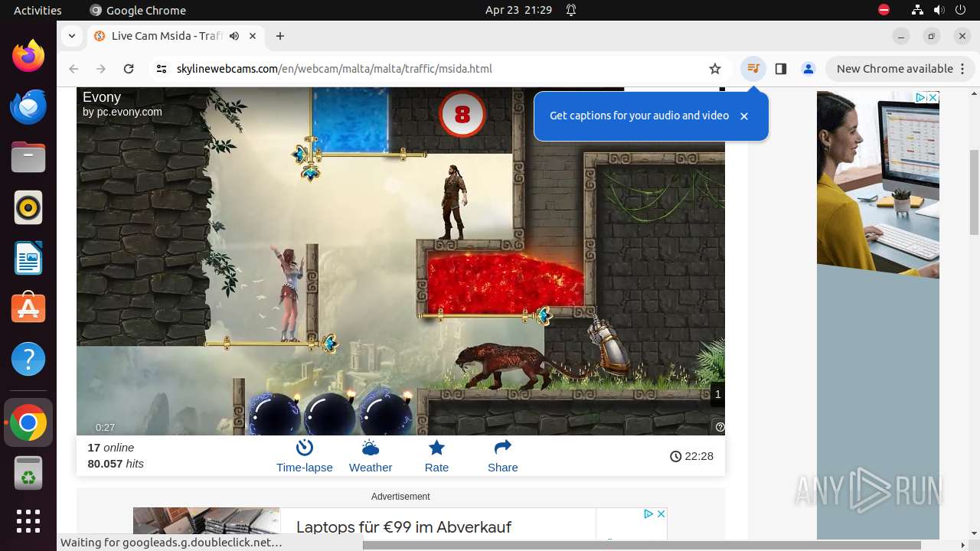Open the network status icon in top bar
The width and height of the screenshot is (980, 551).
pos(918,10)
